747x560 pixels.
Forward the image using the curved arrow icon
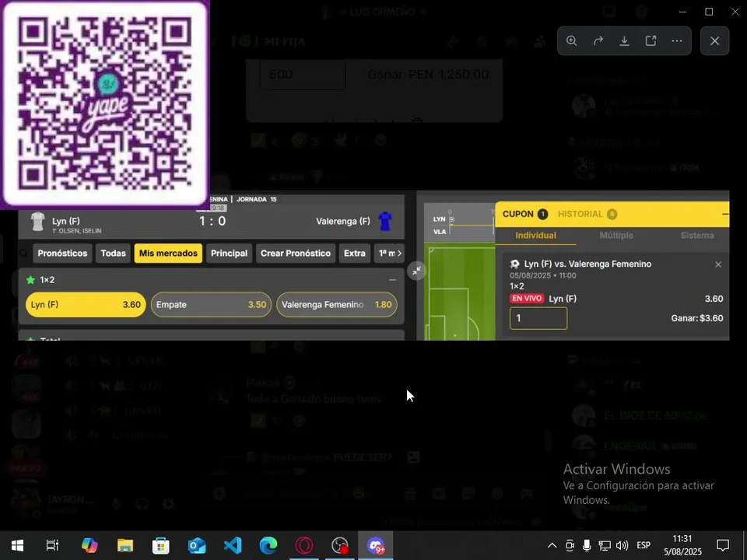coord(598,41)
